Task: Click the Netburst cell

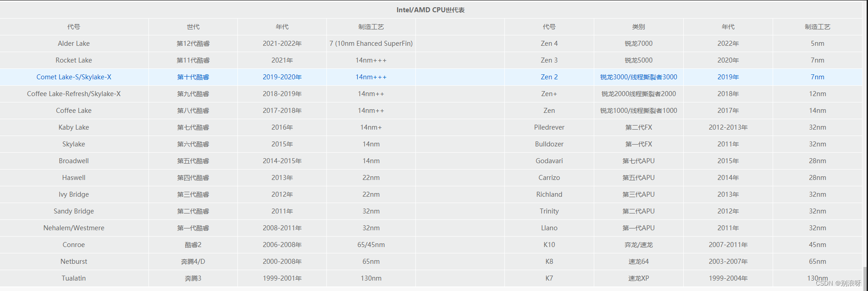Action: 74,262
